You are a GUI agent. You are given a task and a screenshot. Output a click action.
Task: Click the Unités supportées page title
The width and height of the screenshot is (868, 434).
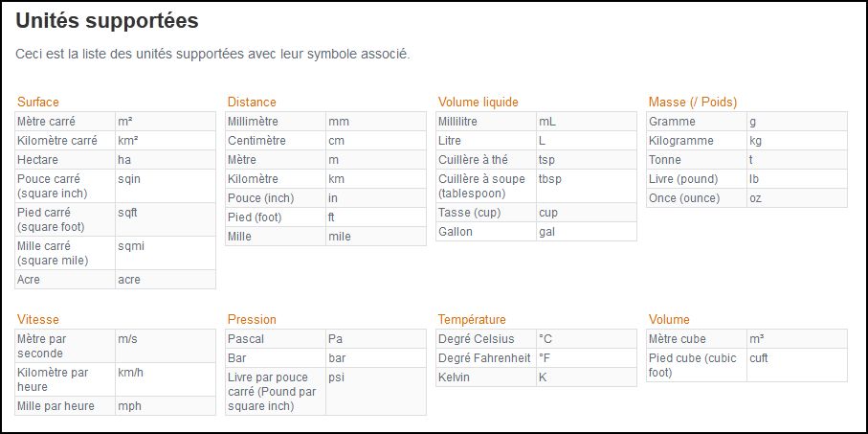coord(107,20)
